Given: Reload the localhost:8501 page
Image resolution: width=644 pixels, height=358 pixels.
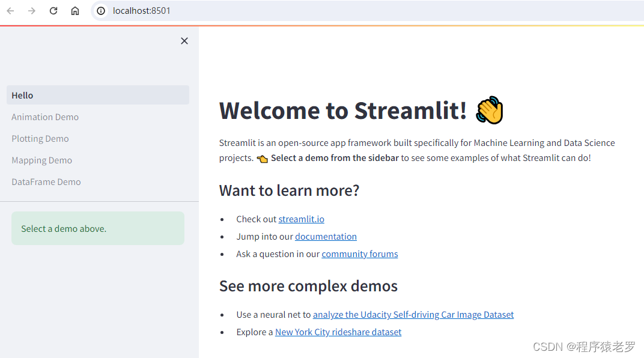Looking at the screenshot, I should (x=53, y=10).
